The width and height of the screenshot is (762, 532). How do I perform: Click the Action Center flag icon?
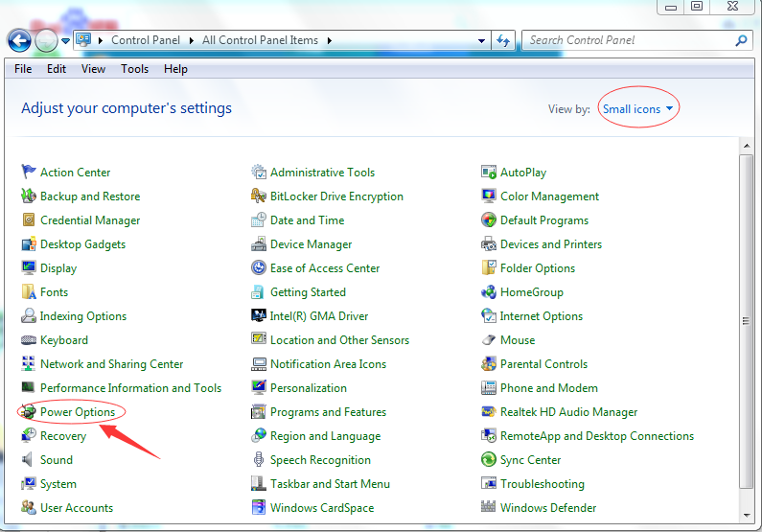coord(29,172)
